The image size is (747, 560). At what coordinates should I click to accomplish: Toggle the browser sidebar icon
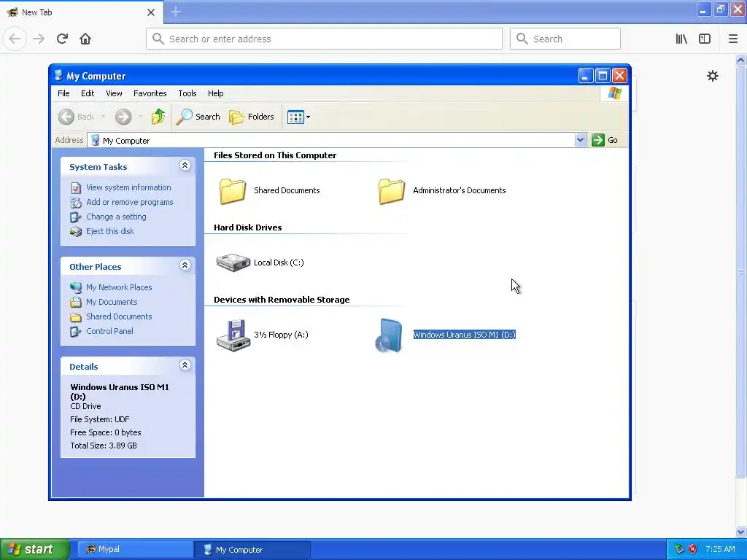point(705,39)
